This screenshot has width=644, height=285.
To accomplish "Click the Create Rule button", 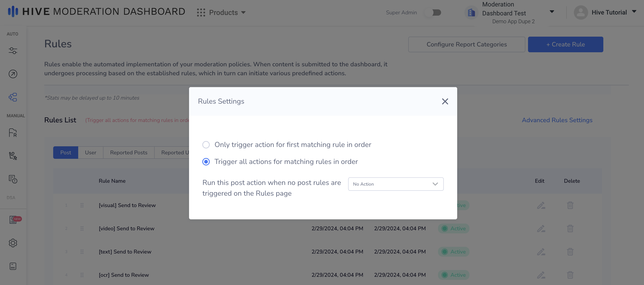I will [x=565, y=44].
